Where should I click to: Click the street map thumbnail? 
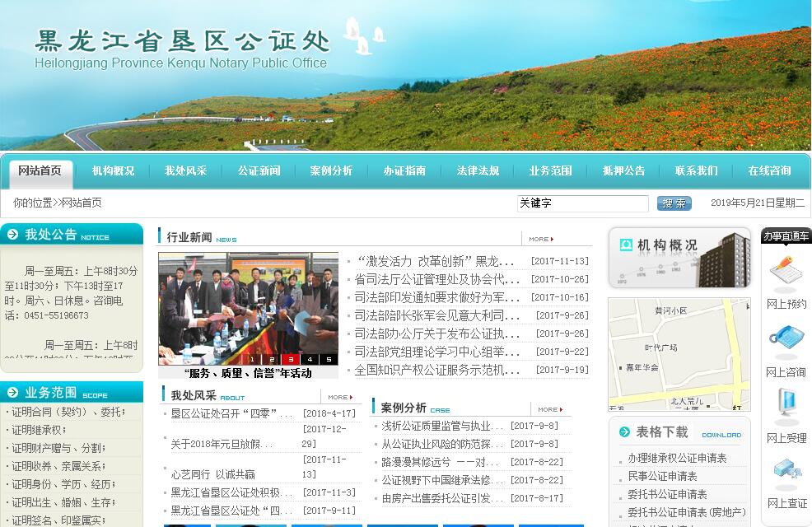(x=679, y=354)
